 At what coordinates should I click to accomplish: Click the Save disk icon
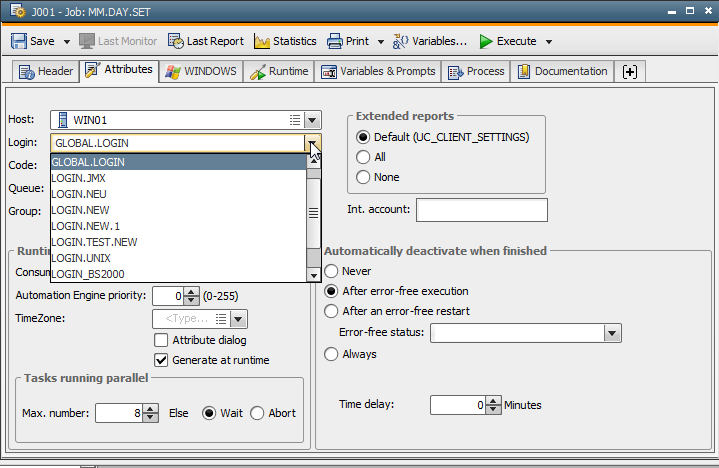click(x=18, y=41)
